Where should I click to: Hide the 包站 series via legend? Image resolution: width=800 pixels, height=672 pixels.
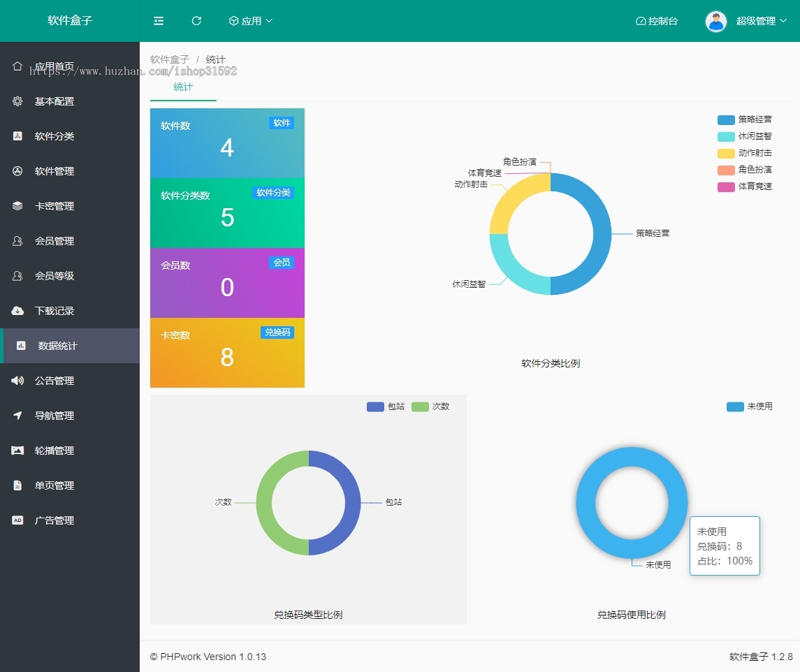point(386,407)
